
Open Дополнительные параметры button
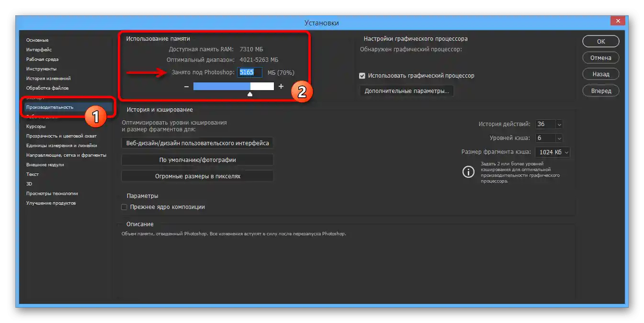[x=407, y=91]
